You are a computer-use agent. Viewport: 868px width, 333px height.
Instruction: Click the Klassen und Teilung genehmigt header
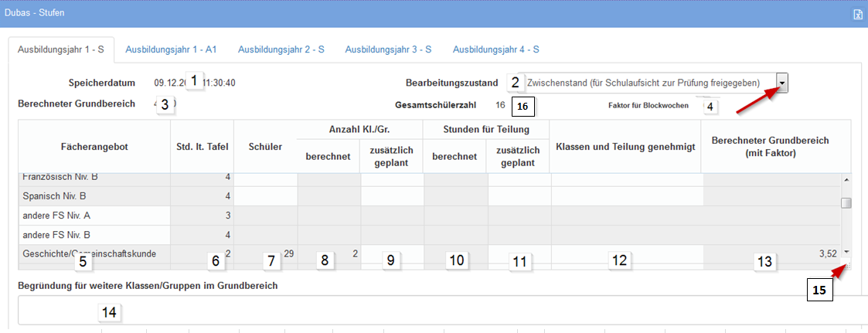(625, 145)
